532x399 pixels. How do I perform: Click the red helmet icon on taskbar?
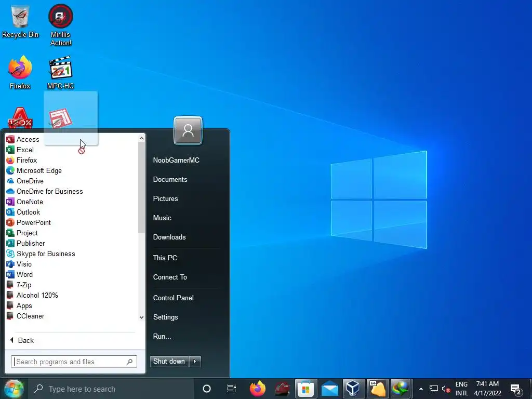point(282,389)
